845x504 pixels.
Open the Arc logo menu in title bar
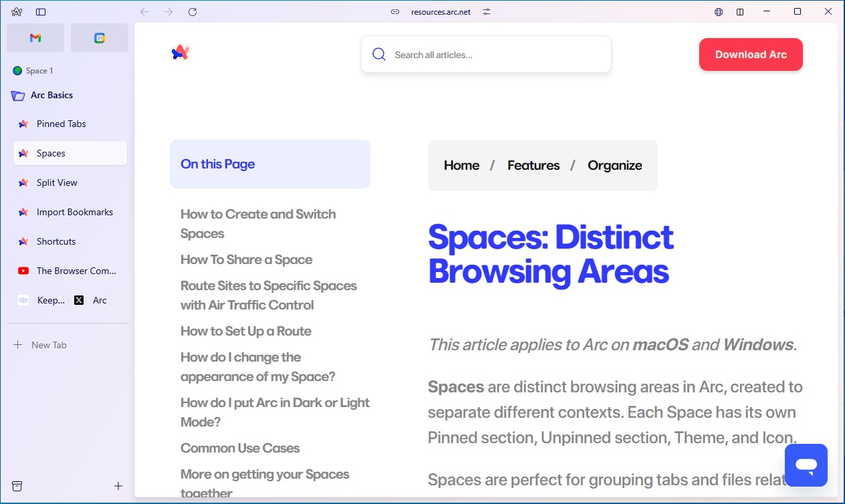coord(17,12)
